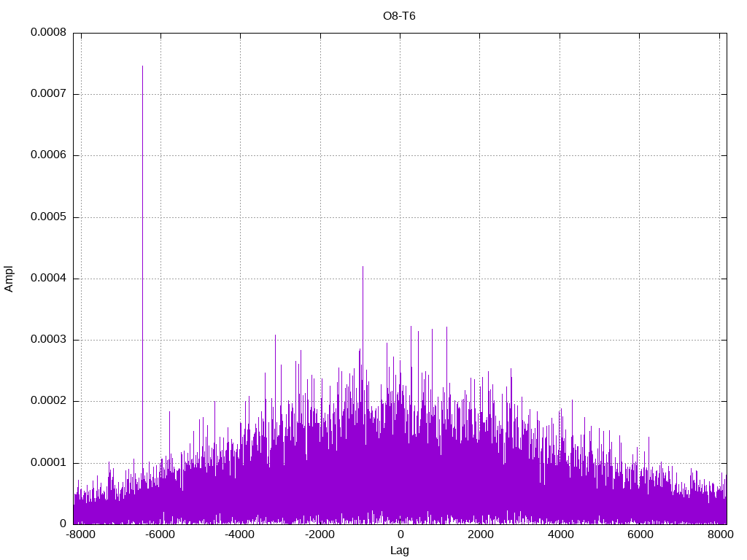The width and height of the screenshot is (747, 560).
Task: Click the top of the 0.00042 spike
Action: click(x=363, y=268)
